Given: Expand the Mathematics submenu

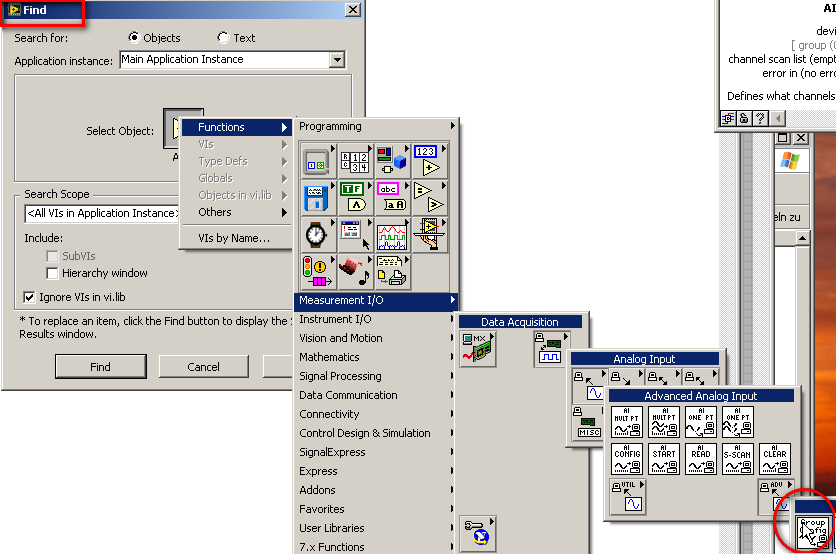Looking at the screenshot, I should pyautogui.click(x=376, y=357).
